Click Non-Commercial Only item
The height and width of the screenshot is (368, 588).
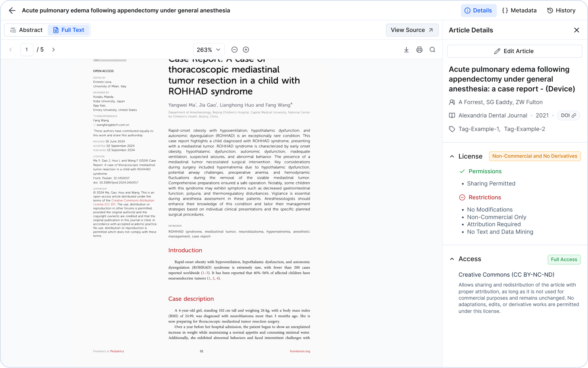point(496,217)
